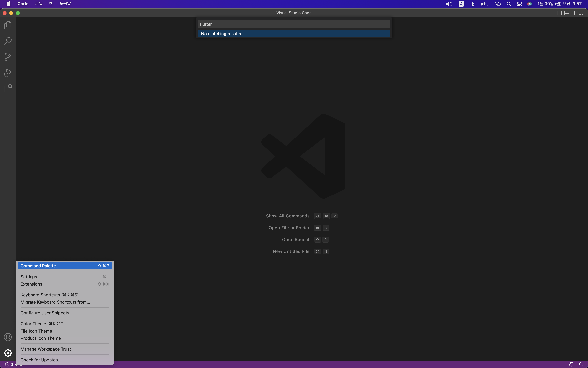Screen dimensions: 588x368
Task: Choose Color Theme from the menu
Action: pyautogui.click(x=65, y=324)
